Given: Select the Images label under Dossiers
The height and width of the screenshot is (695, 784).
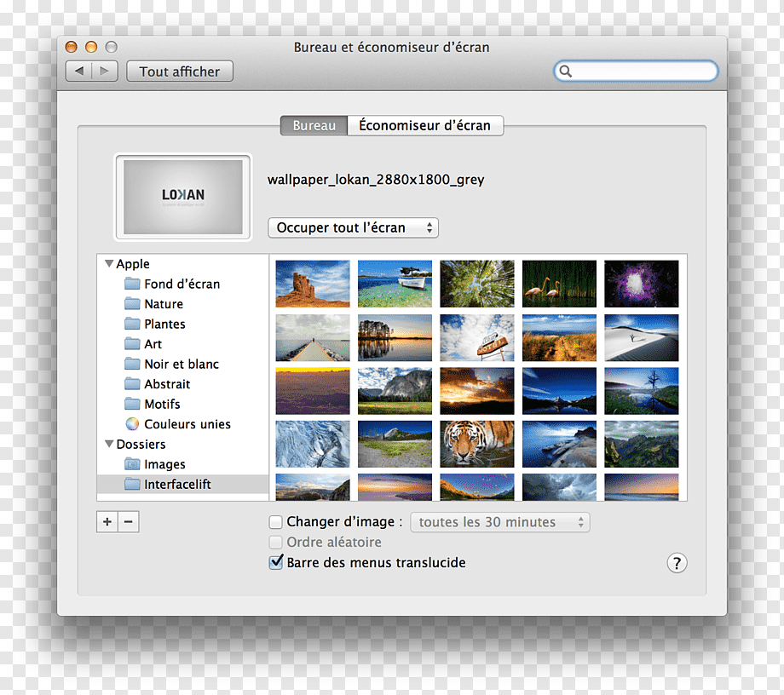Looking at the screenshot, I should pos(164,464).
